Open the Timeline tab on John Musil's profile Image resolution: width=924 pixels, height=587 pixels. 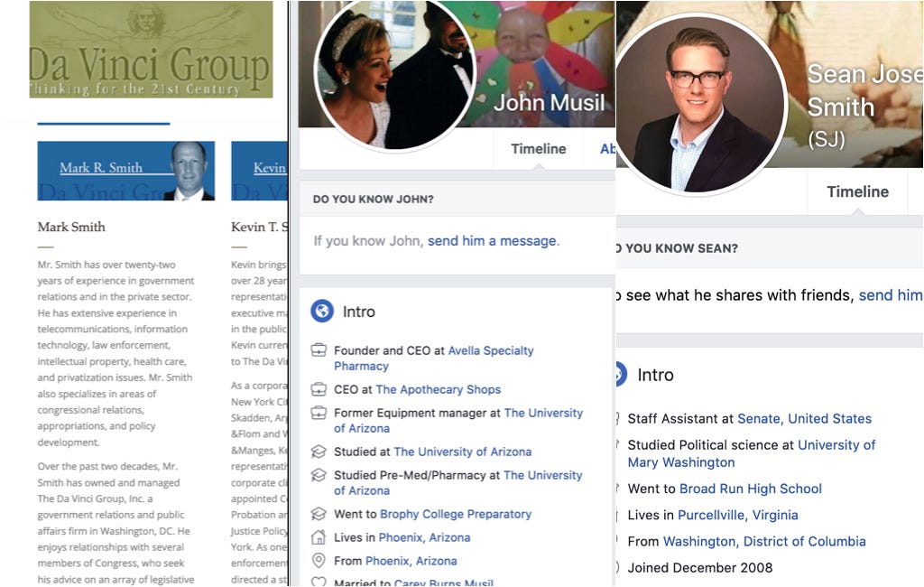coord(539,149)
